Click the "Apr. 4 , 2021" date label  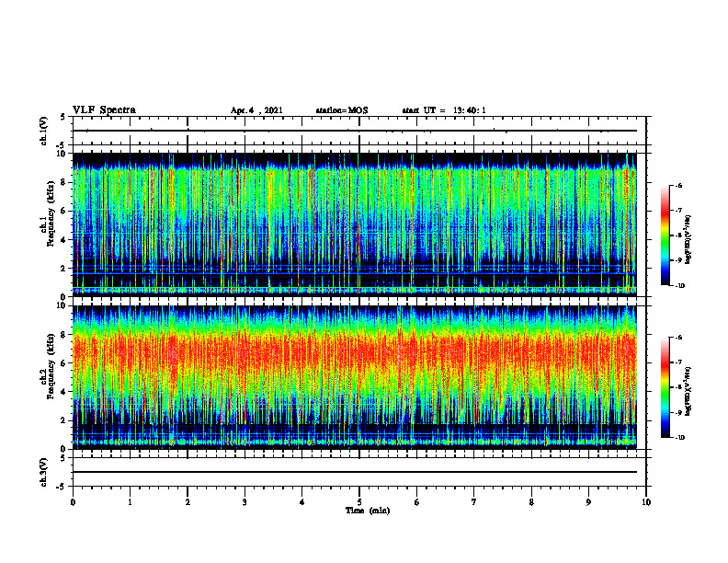(256, 110)
